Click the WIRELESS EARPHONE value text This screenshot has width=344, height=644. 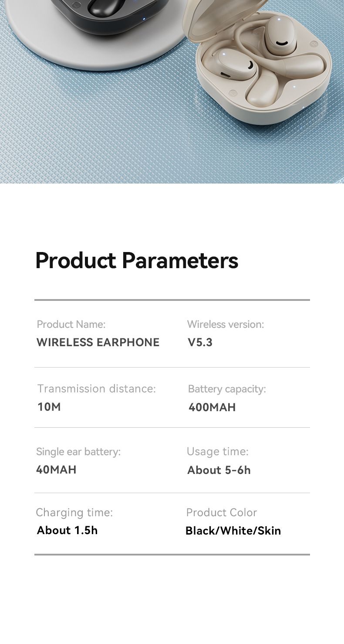(x=98, y=342)
